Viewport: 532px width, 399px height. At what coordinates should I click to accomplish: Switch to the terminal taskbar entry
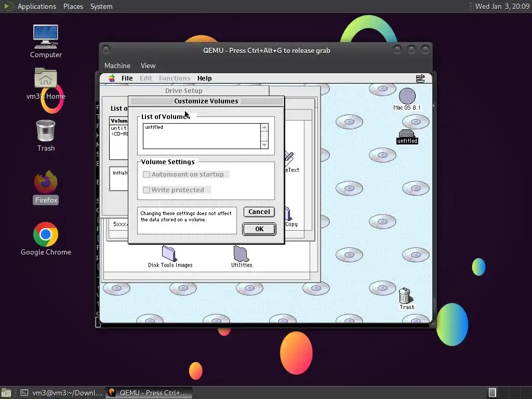click(x=61, y=393)
